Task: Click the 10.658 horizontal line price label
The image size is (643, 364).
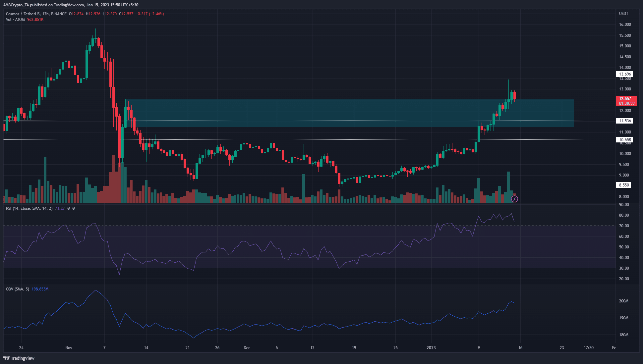Action: [x=624, y=140]
